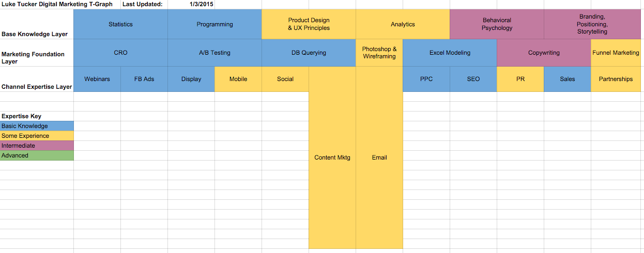Select the Statistics cell
This screenshot has height=253, width=644.
pyautogui.click(x=120, y=24)
